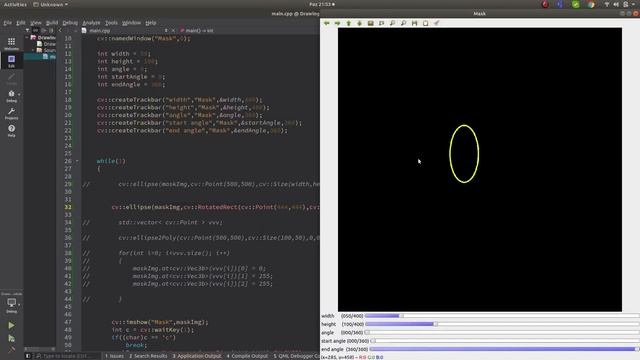Adjust the end angle trackbar slider
The image size is (640, 360).
504,349
